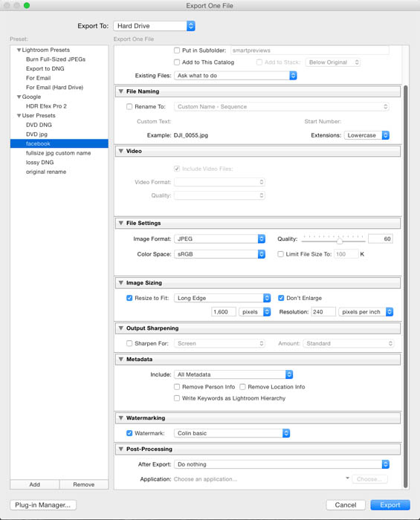Screen dimensions: 420x520
Task: Click the Export button
Action: (x=390, y=505)
